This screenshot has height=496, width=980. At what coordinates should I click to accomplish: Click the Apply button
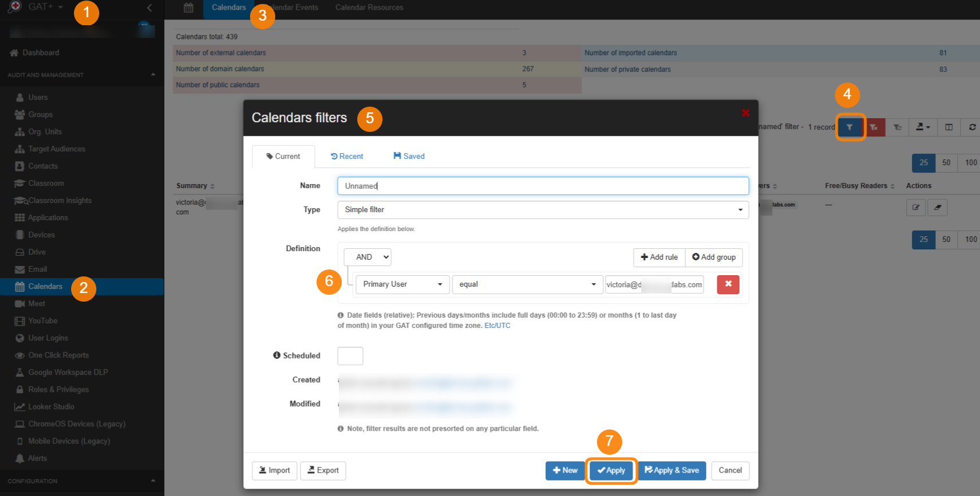tap(611, 471)
